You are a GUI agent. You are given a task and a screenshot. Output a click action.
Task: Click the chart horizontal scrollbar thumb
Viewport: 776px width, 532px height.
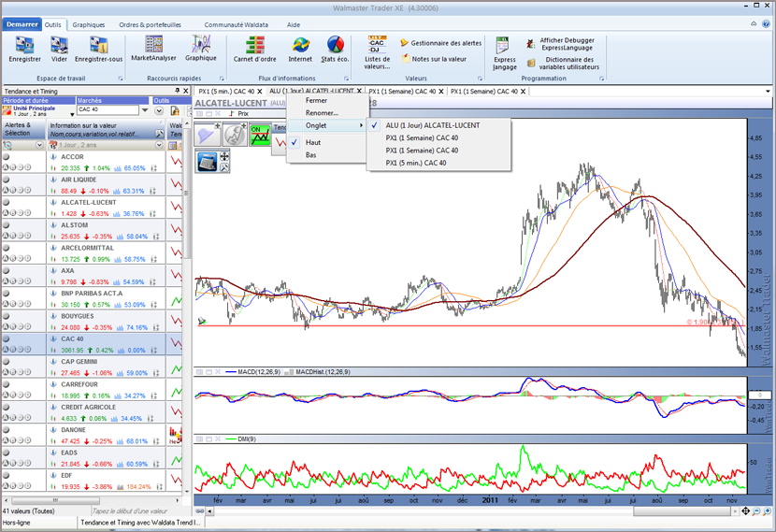pyautogui.click(x=682, y=511)
